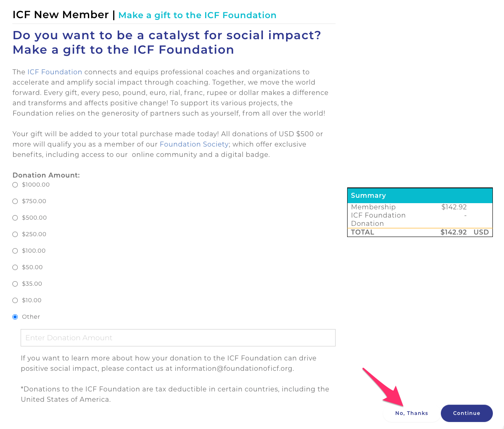Select the $100.00 donation option

tap(15, 251)
